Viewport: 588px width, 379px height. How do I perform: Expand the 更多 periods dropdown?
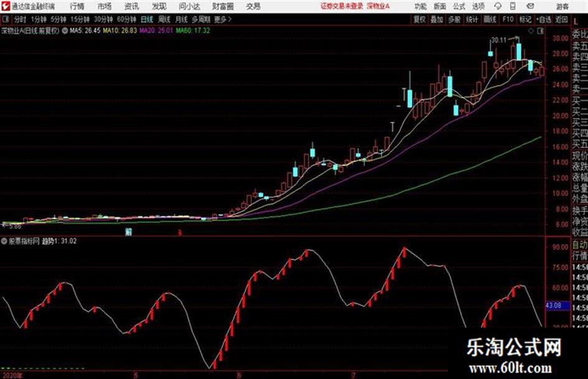[223, 19]
